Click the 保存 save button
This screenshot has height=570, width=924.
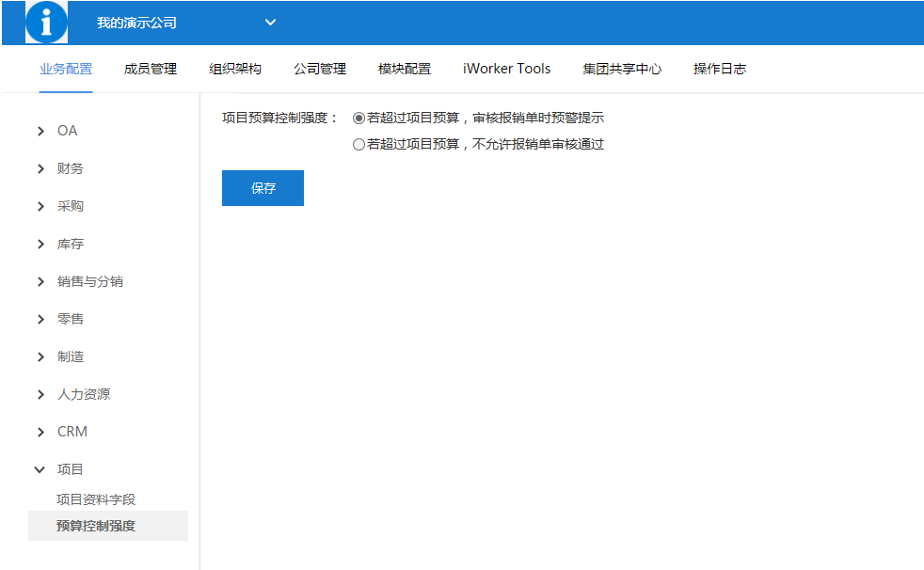[263, 188]
